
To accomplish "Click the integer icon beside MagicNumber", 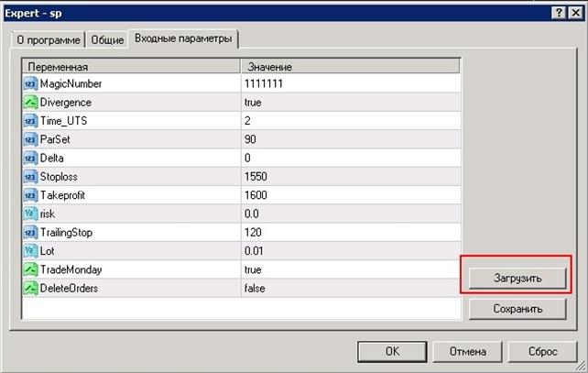I will pos(31,84).
